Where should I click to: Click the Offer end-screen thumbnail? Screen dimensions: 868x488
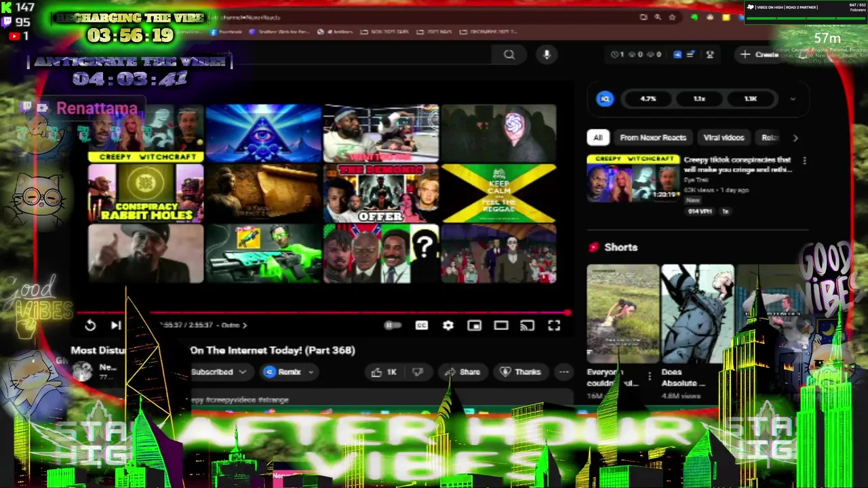coord(381,193)
